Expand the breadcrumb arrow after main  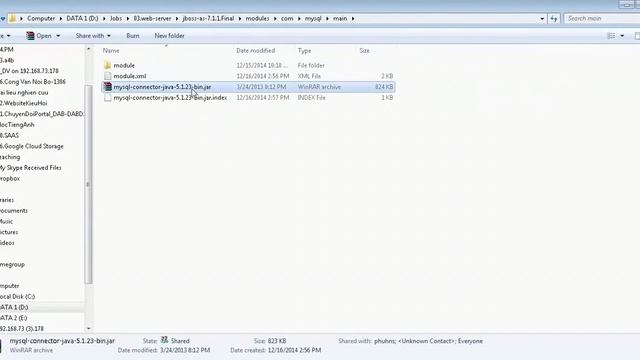[x=353, y=19]
